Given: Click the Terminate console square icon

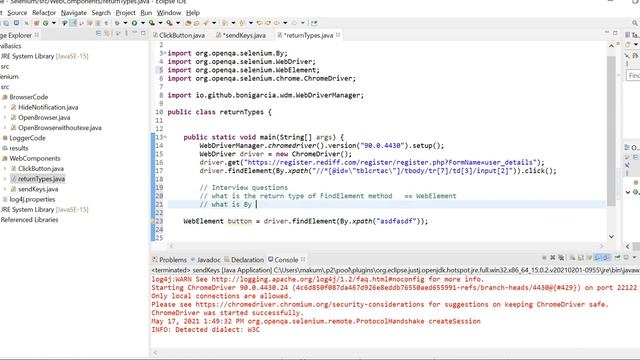Looking at the screenshot, I should [544, 258].
